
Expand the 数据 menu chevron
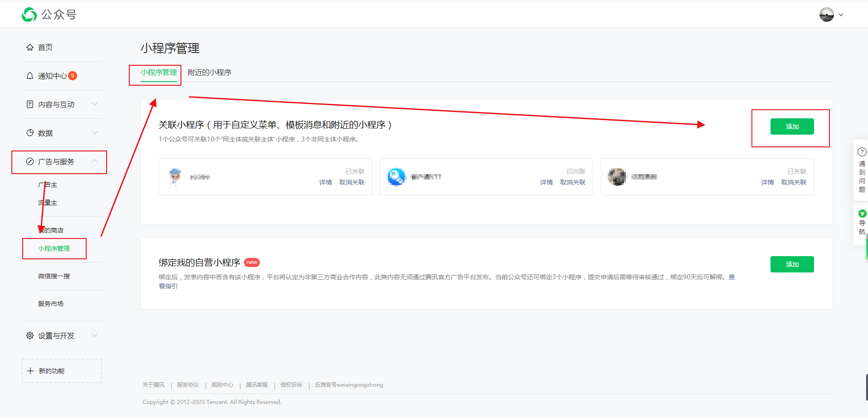tap(94, 133)
